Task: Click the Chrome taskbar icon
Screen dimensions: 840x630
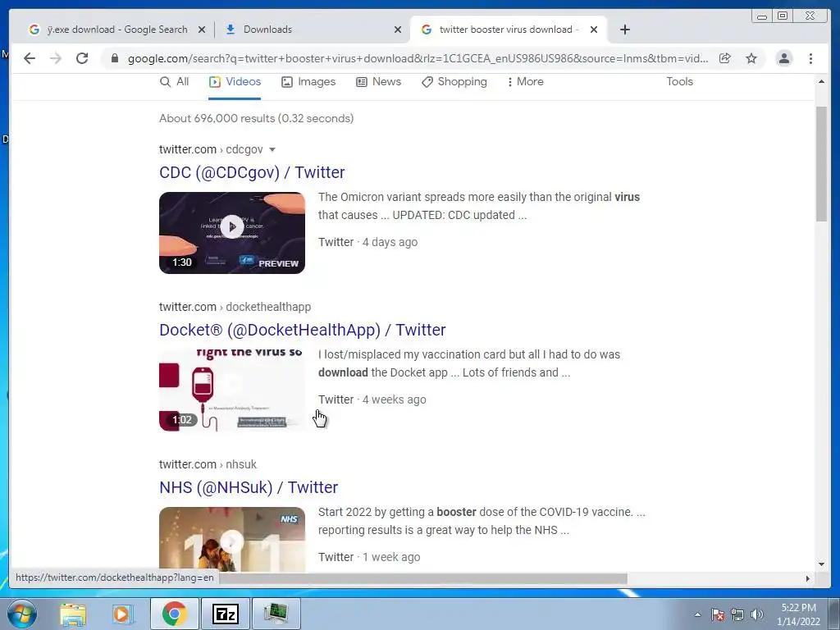Action: click(x=175, y=614)
